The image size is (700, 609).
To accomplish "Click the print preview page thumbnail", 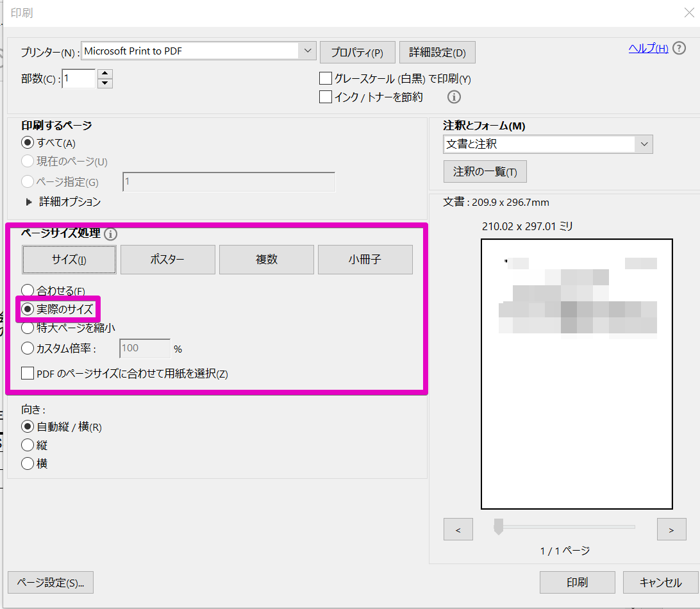I will (577, 374).
